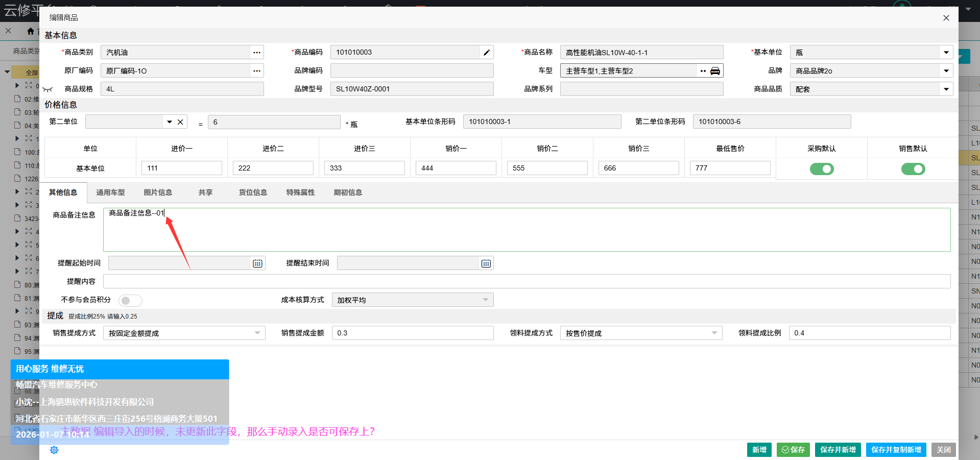Image resolution: width=980 pixels, height=460 pixels.
Task: Switch to the 货位信息 tab
Action: point(253,192)
